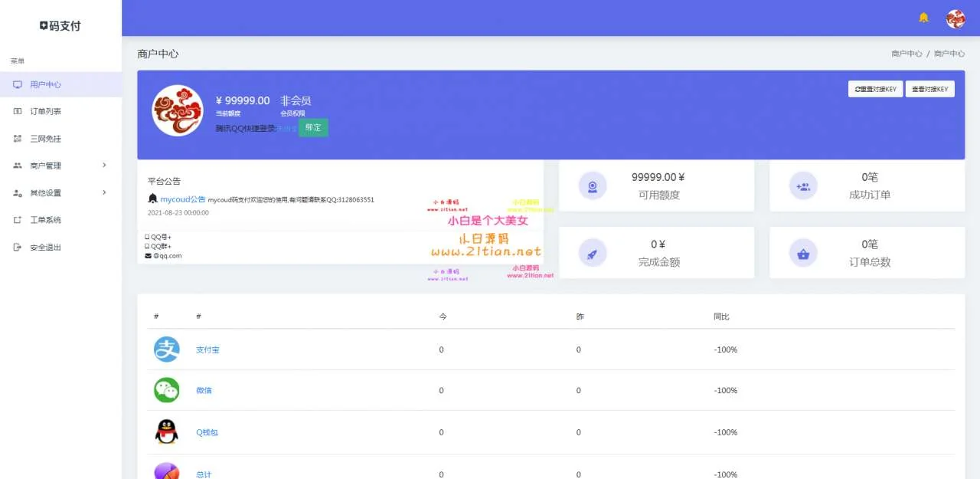Select 安全退出 to log out

coord(45,248)
